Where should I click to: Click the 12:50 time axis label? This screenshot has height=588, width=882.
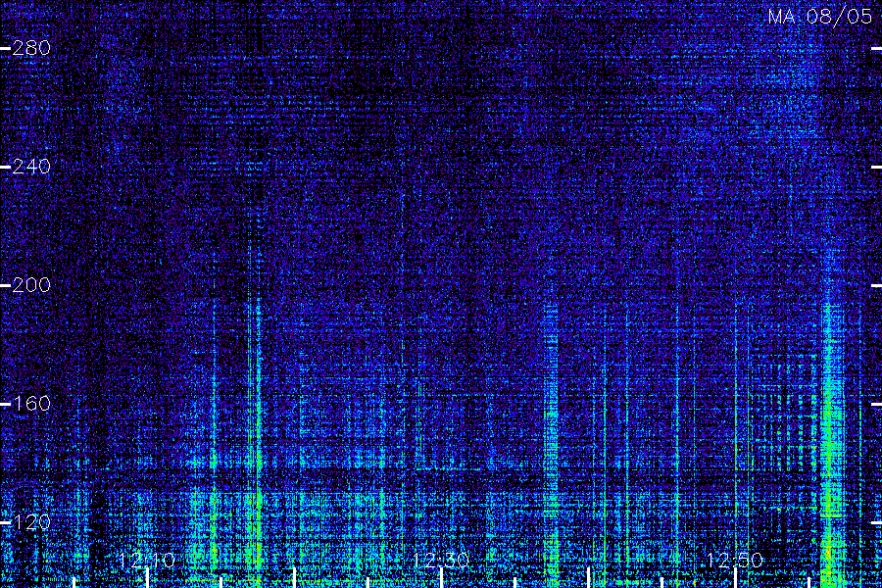tap(735, 560)
